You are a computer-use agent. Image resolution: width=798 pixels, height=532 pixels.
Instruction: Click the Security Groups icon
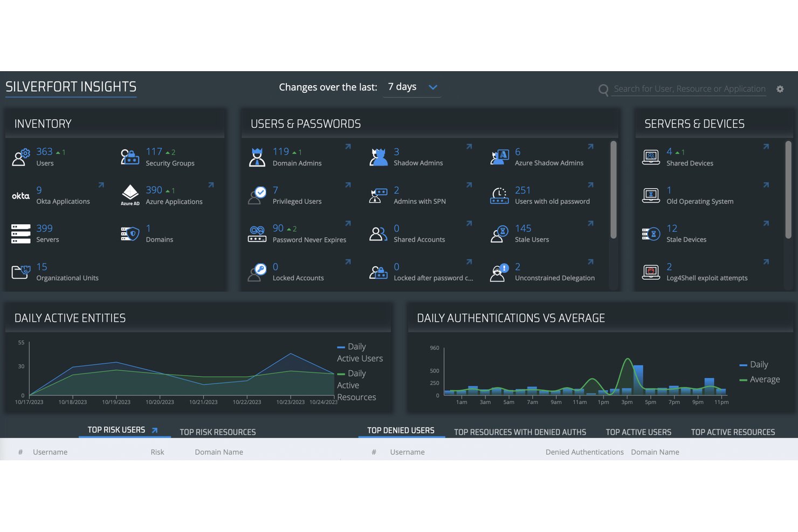[x=130, y=157]
